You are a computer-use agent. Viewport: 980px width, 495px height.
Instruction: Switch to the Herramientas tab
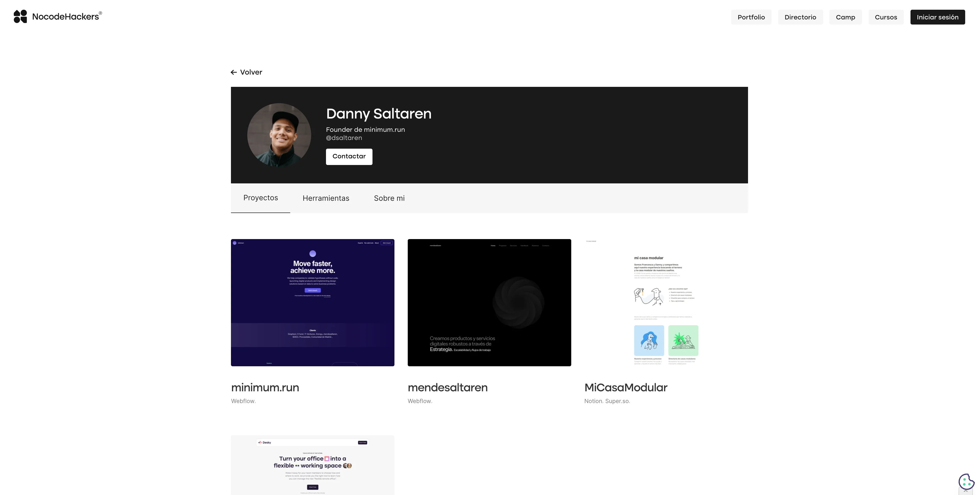326,198
